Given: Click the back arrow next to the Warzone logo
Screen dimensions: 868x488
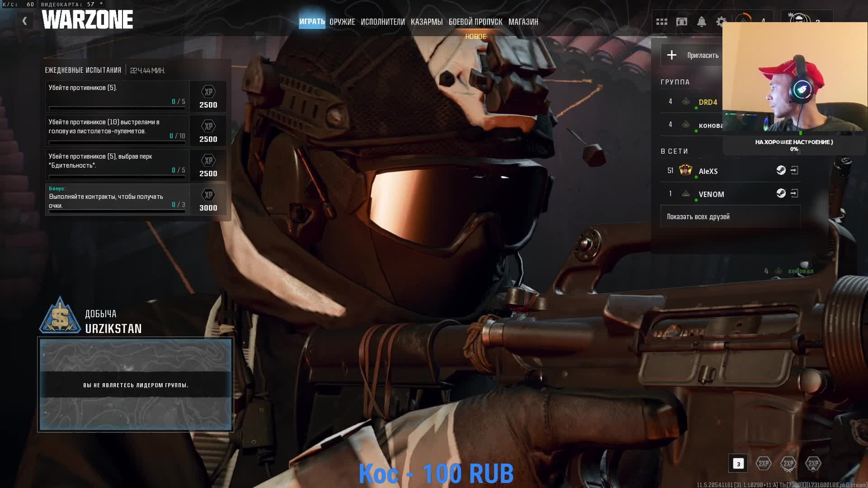Looking at the screenshot, I should coord(24,21).
